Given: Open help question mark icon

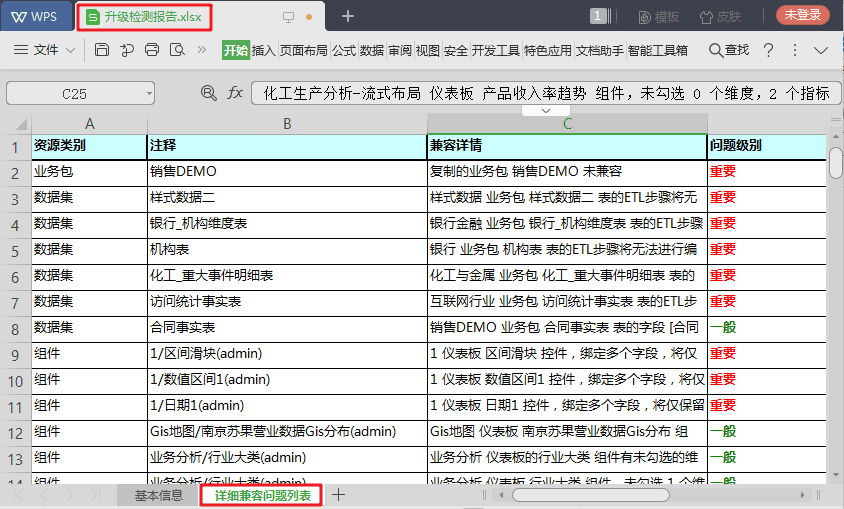Looking at the screenshot, I should (x=769, y=50).
